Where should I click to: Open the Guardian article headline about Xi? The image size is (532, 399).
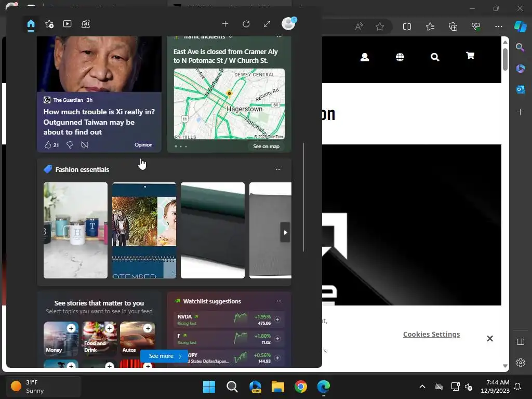pyautogui.click(x=99, y=122)
